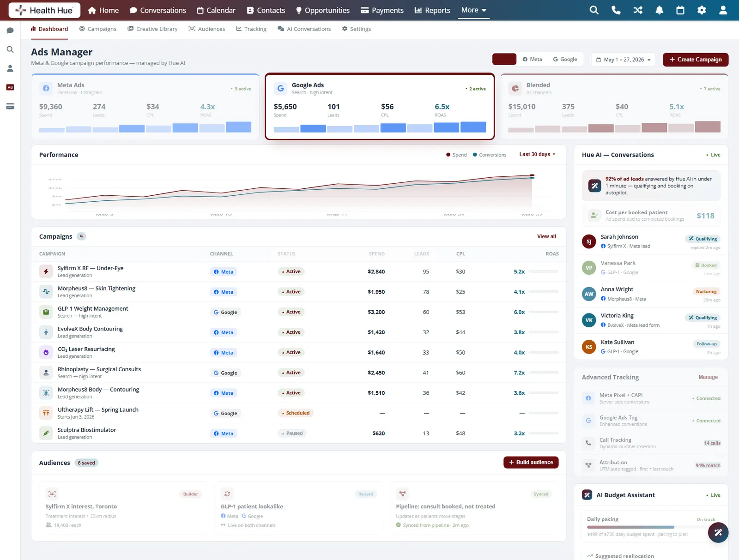This screenshot has width=739, height=560.
Task: Click the KS avatar for Kate Sullivan
Action: (x=589, y=347)
